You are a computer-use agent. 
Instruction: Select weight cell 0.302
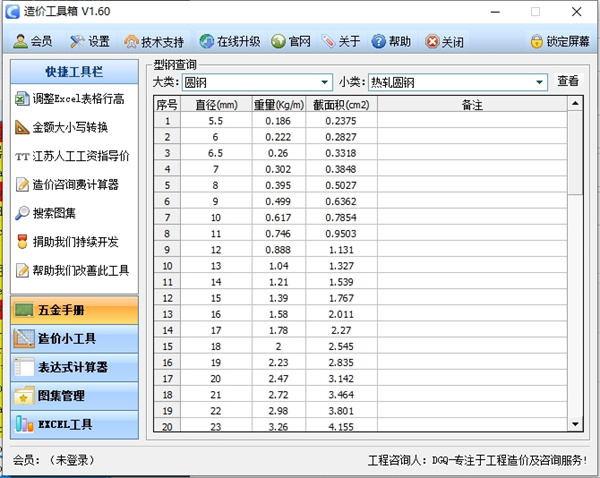point(279,169)
